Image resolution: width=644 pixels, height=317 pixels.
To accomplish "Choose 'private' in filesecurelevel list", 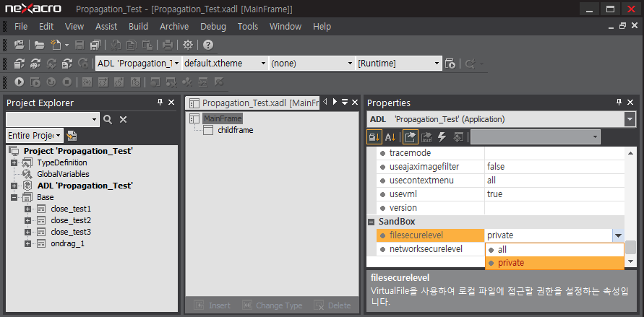I will coord(554,263).
